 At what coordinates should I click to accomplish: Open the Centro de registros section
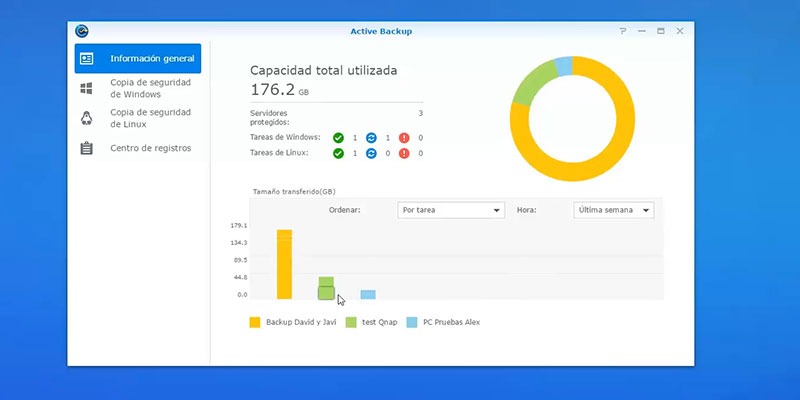pyautogui.click(x=138, y=148)
